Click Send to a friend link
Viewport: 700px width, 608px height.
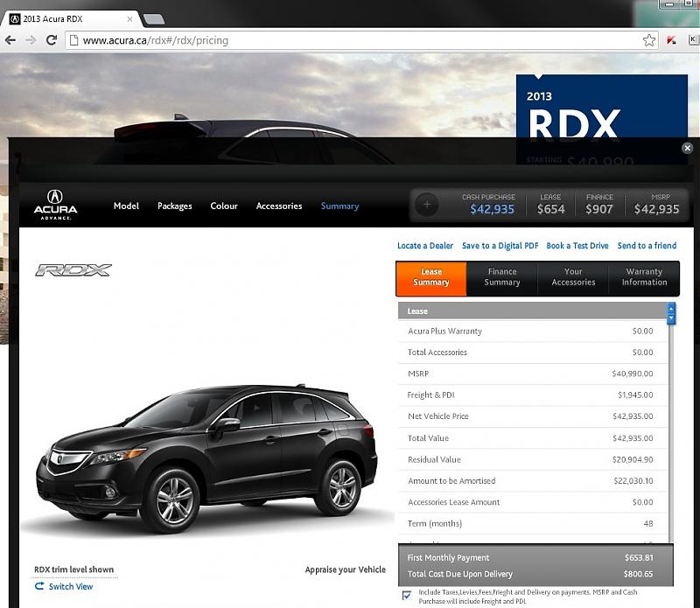click(x=647, y=246)
